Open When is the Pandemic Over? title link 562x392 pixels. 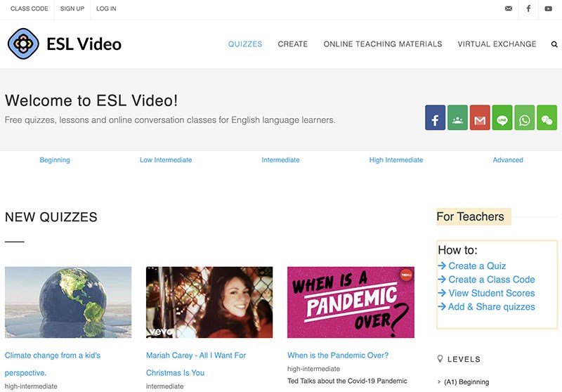(x=338, y=355)
